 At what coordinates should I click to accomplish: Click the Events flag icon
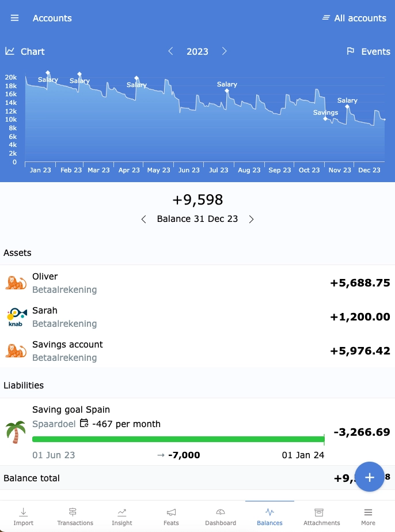click(x=350, y=51)
